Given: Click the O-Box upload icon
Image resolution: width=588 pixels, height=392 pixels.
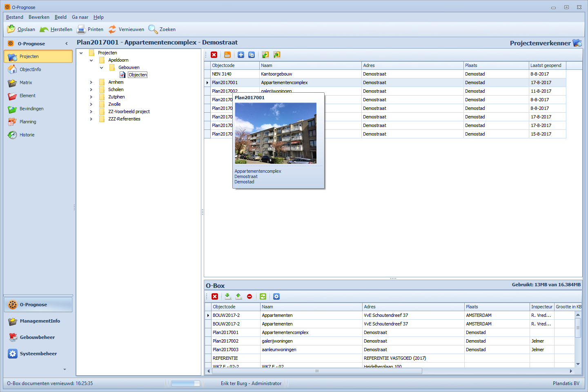Looking at the screenshot, I should coord(238,296).
